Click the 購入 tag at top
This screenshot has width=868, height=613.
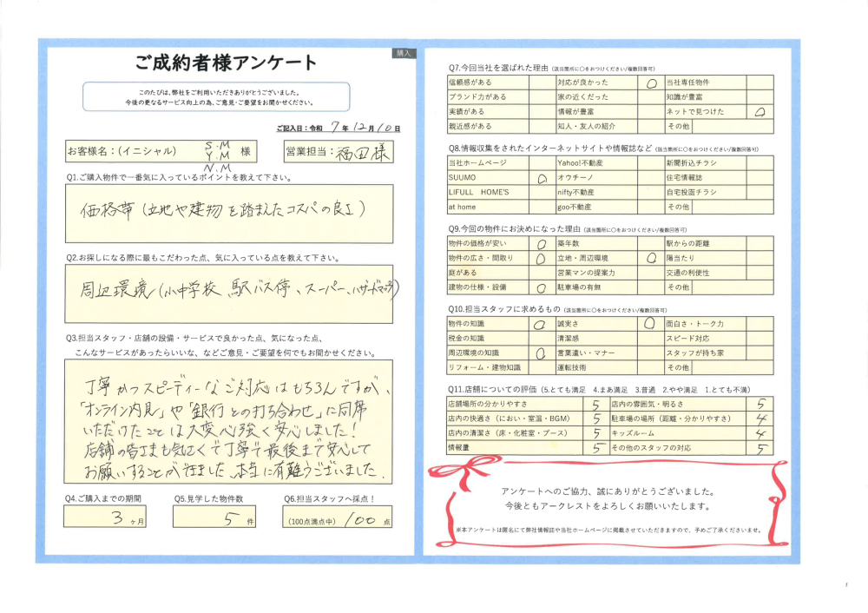[x=404, y=53]
